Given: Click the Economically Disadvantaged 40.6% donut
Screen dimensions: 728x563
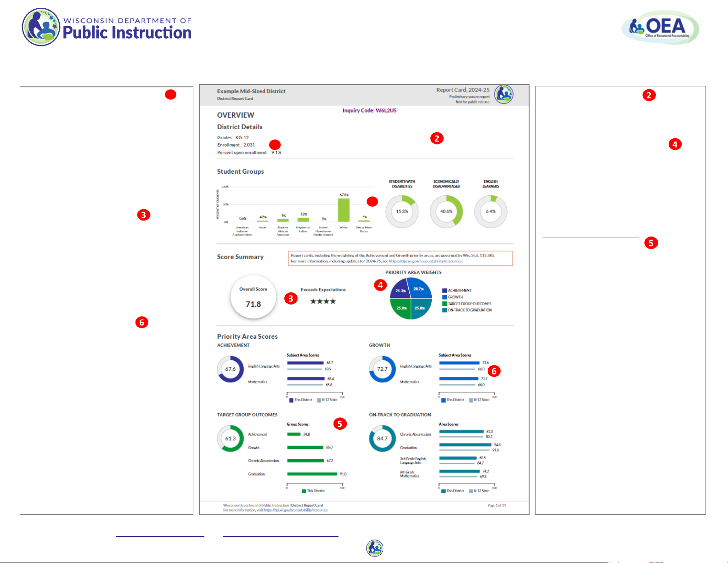Looking at the screenshot, I should pyautogui.click(x=446, y=211).
